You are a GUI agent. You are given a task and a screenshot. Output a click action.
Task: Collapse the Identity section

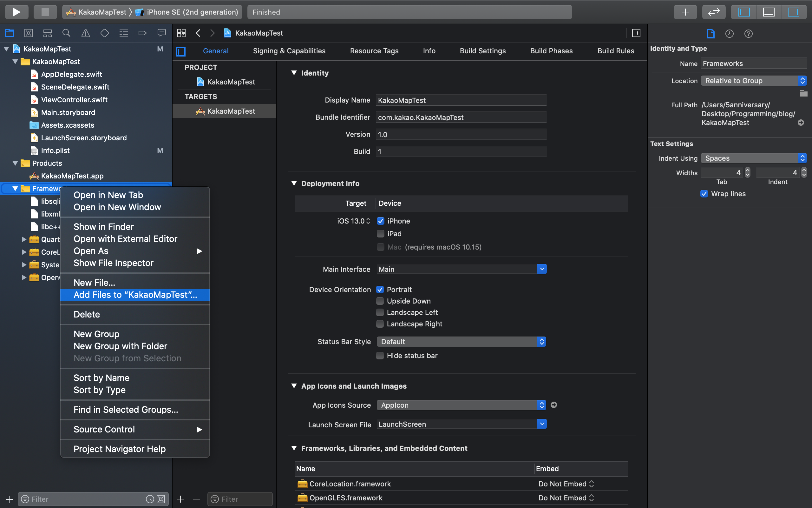click(294, 73)
